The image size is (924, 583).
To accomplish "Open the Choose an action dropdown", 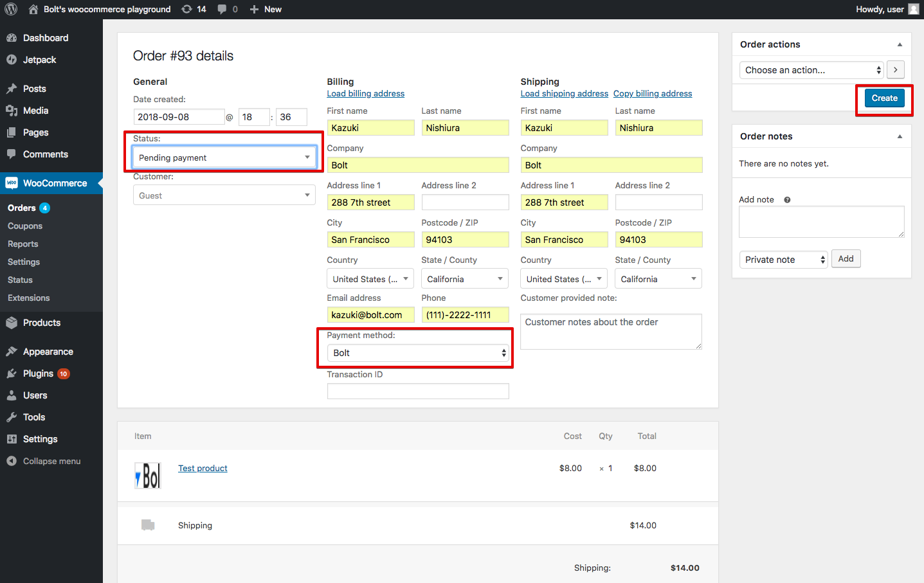I will point(812,70).
